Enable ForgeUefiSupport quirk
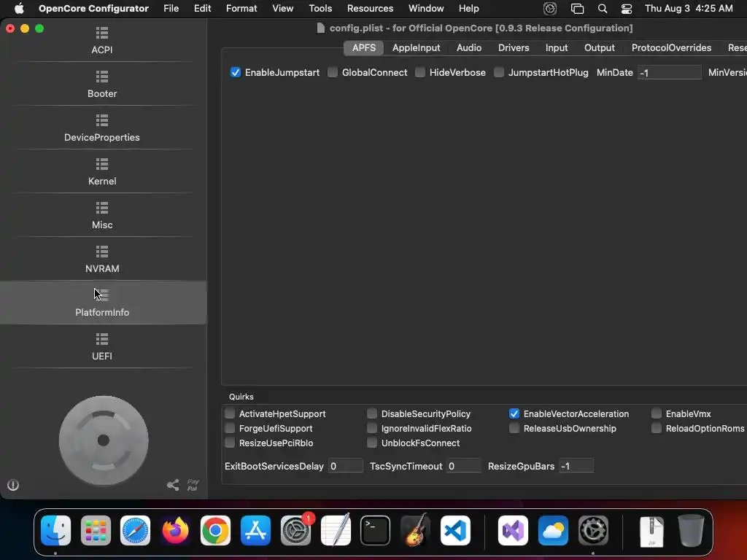Viewport: 747px width, 560px height. click(x=230, y=428)
